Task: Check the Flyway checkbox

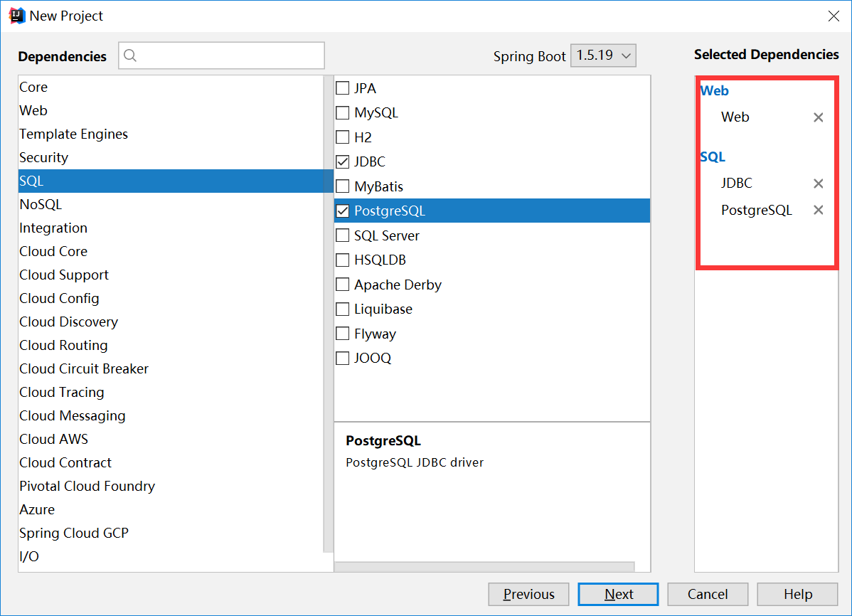Action: tap(342, 333)
